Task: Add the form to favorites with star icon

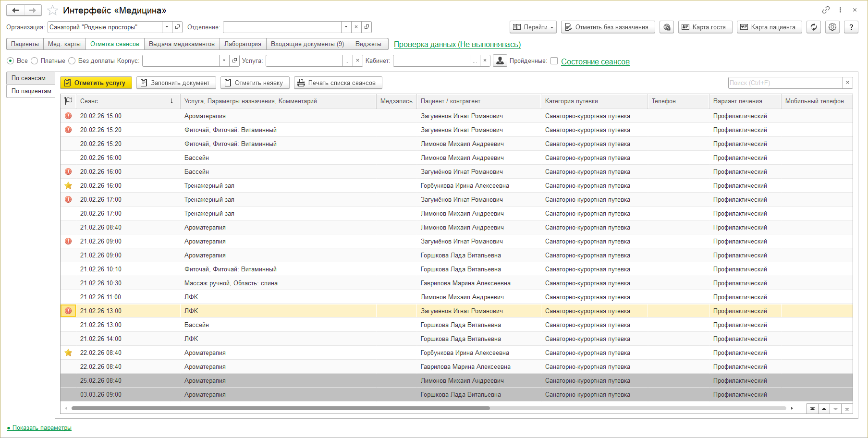Action: coord(53,10)
